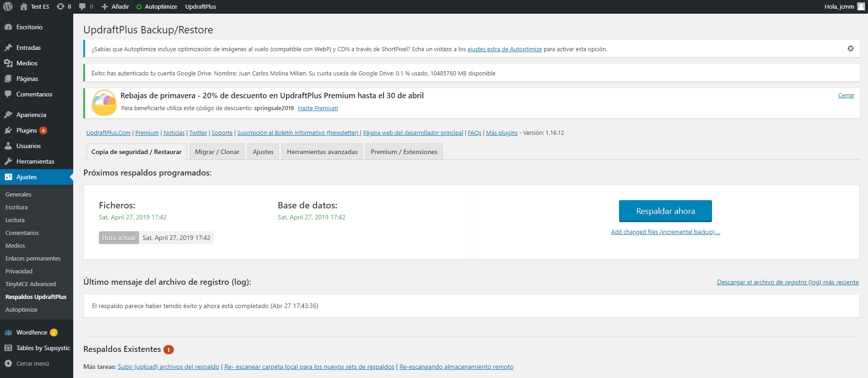The image size is (868, 378).
Task: Dismiss the Autoptimize notice with X icon
Action: [850, 48]
